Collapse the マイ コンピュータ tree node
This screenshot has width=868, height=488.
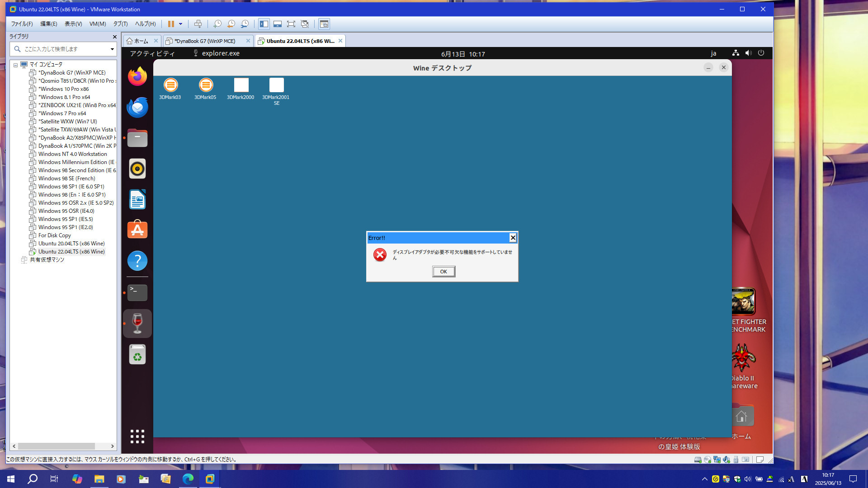(15, 65)
